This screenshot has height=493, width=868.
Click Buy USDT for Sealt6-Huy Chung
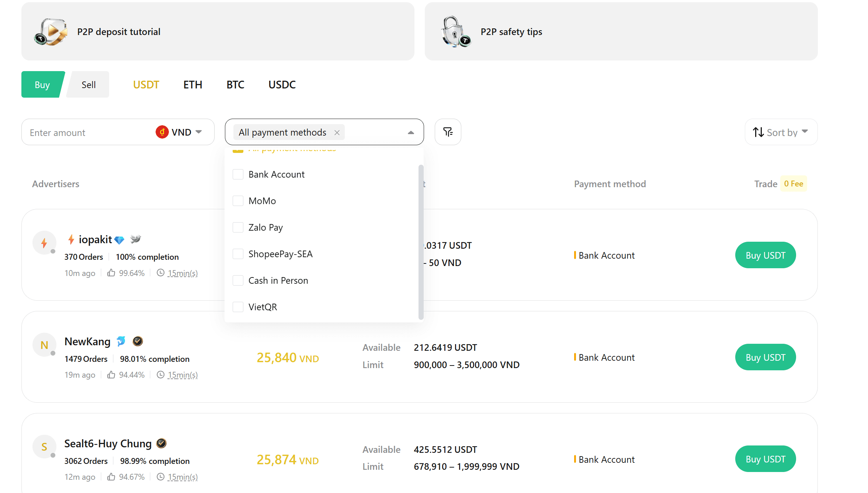coord(765,459)
